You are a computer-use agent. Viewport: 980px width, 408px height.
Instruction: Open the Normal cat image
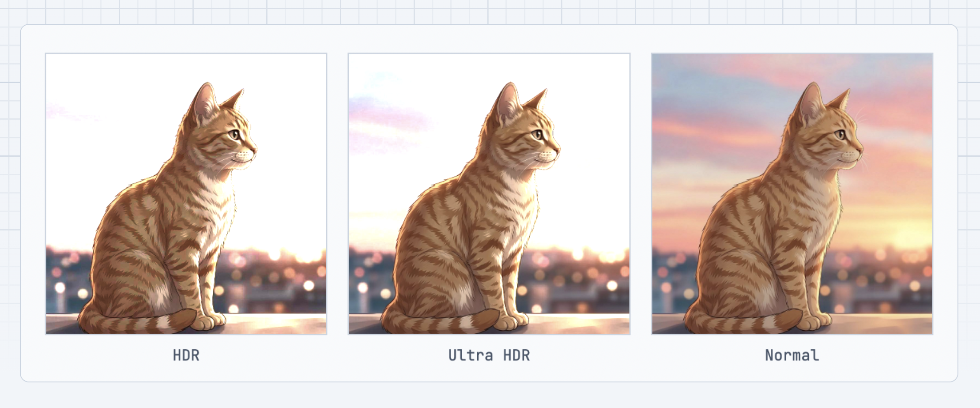pyautogui.click(x=792, y=194)
